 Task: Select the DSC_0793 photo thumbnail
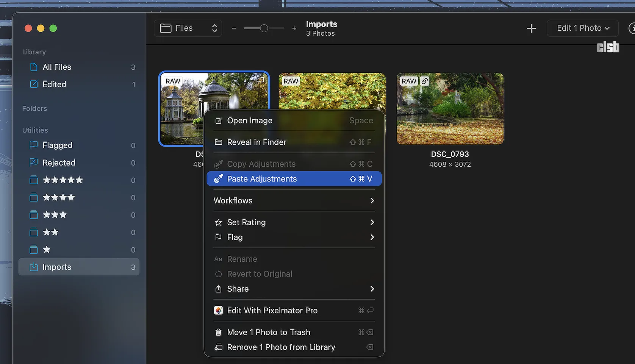point(450,109)
